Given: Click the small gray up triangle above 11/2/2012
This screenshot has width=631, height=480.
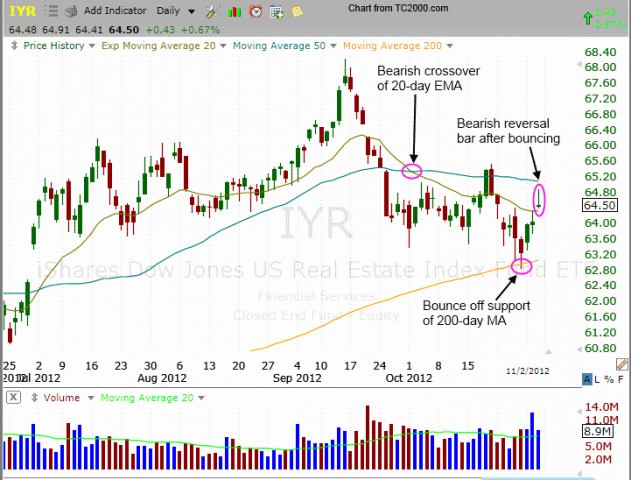Looking at the screenshot, I should [x=549, y=352].
